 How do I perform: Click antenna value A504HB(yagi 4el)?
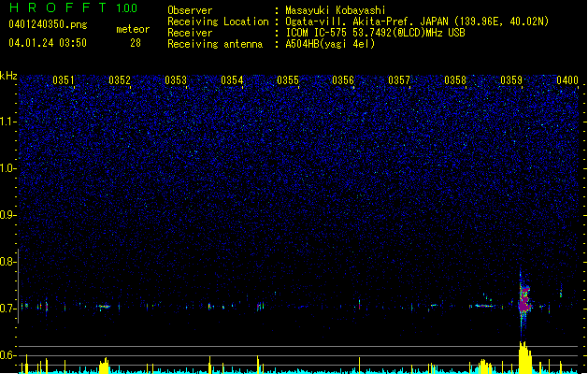pyautogui.click(x=330, y=44)
